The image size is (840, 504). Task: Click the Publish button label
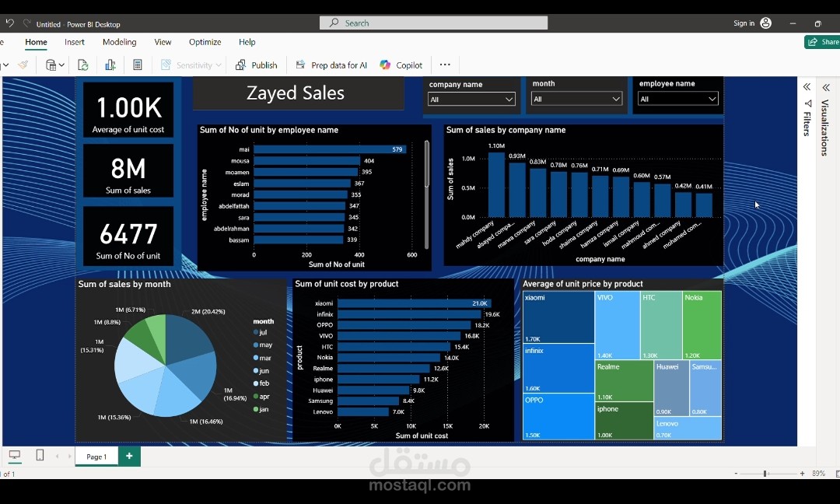tap(264, 65)
